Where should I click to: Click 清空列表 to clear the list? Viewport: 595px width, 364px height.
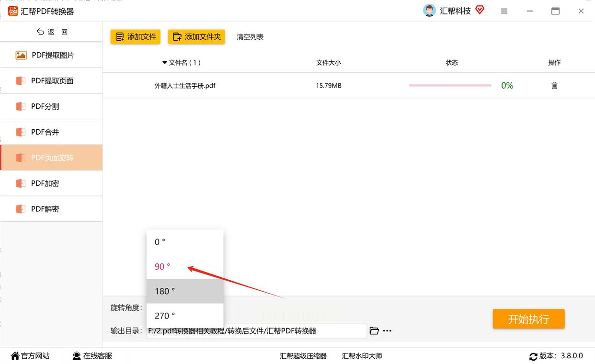pyautogui.click(x=250, y=37)
